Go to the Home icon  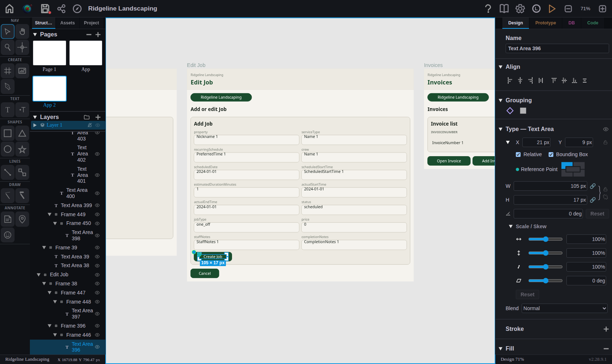coord(9,8)
